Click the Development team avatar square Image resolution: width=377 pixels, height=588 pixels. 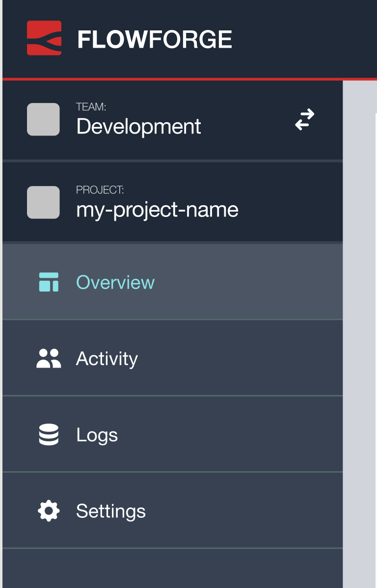44,119
